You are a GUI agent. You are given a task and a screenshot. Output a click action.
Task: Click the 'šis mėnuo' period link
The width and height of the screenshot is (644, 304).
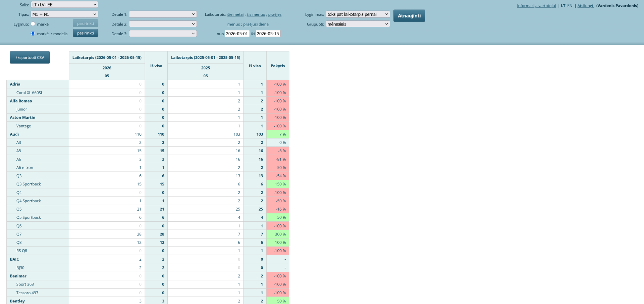[x=256, y=14]
